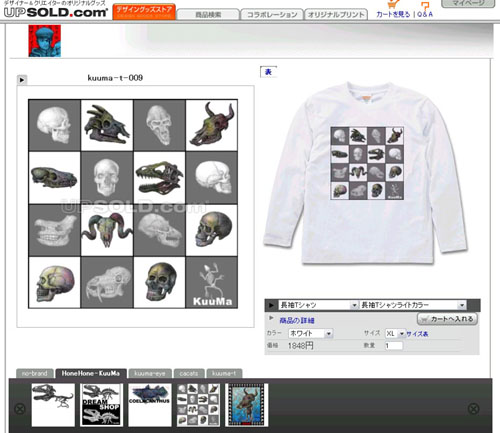Click the UPSOLD.com logo
The image size is (500, 433).
(56, 12)
